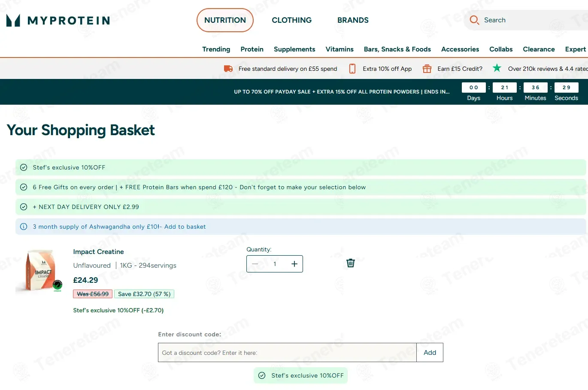
Task: Click the search magnifier icon
Action: click(x=474, y=20)
